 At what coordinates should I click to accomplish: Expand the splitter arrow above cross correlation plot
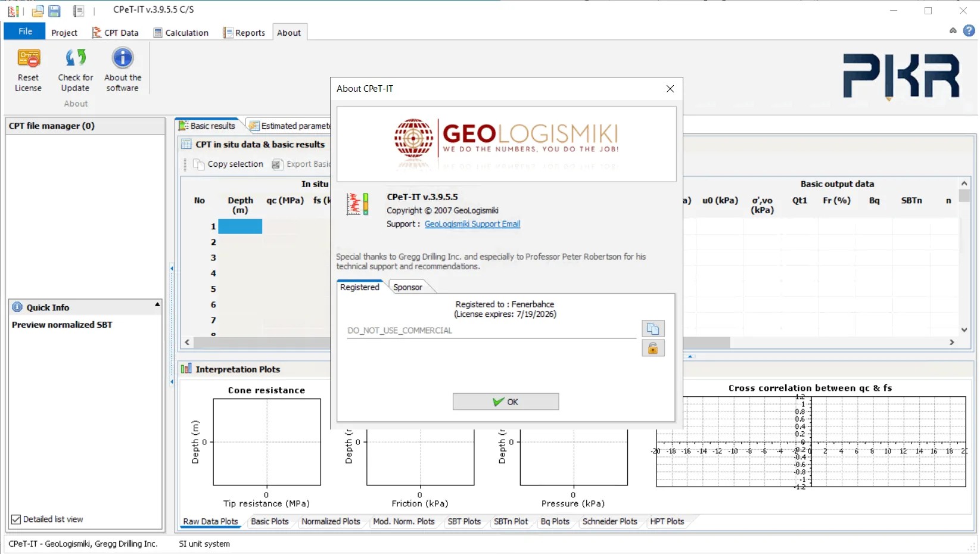tap(690, 356)
